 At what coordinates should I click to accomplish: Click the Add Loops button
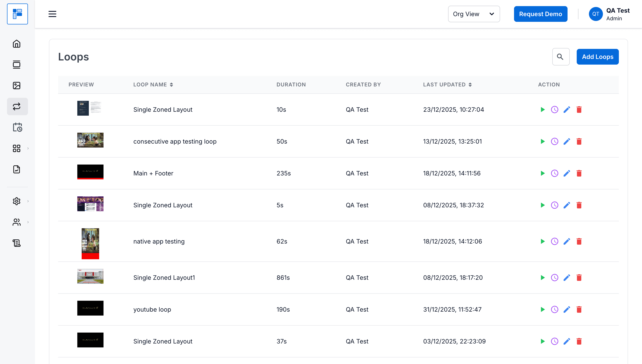click(x=597, y=57)
